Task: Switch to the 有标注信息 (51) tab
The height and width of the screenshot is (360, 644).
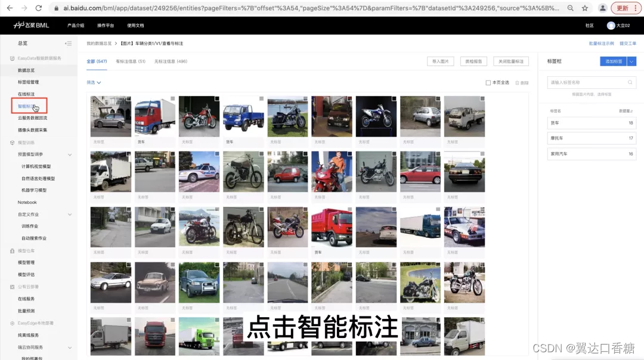Action: click(x=131, y=61)
